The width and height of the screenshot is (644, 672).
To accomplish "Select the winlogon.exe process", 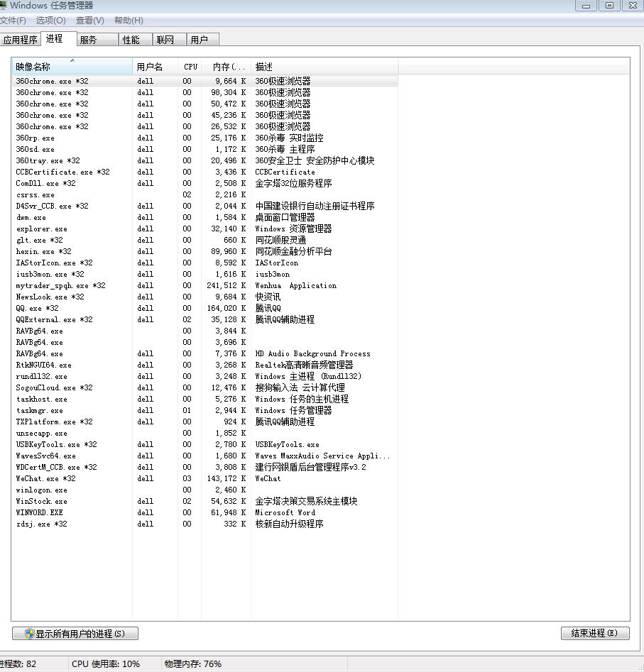I will 205,490.
